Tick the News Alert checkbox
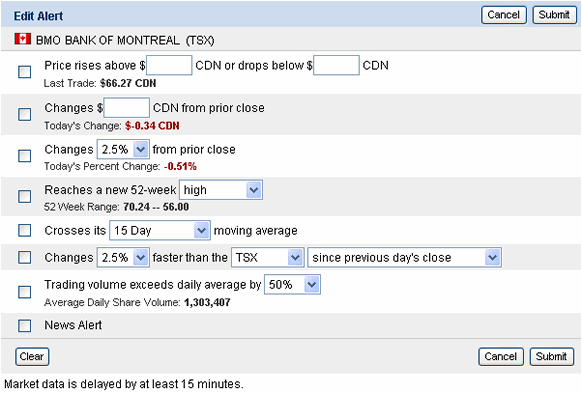 24,326
